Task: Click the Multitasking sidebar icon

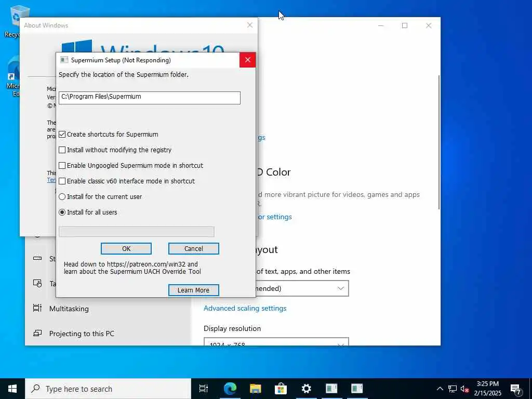Action: [37, 308]
